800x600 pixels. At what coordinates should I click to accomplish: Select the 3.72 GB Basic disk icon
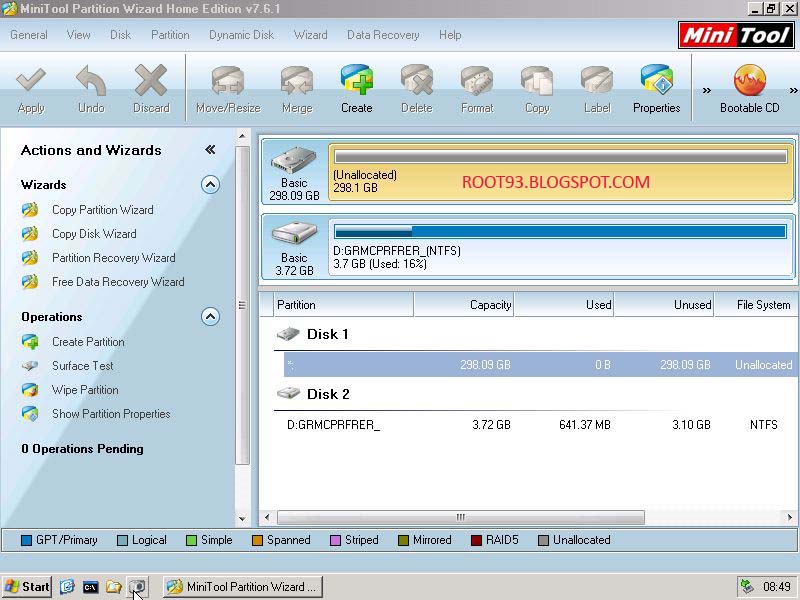point(294,235)
